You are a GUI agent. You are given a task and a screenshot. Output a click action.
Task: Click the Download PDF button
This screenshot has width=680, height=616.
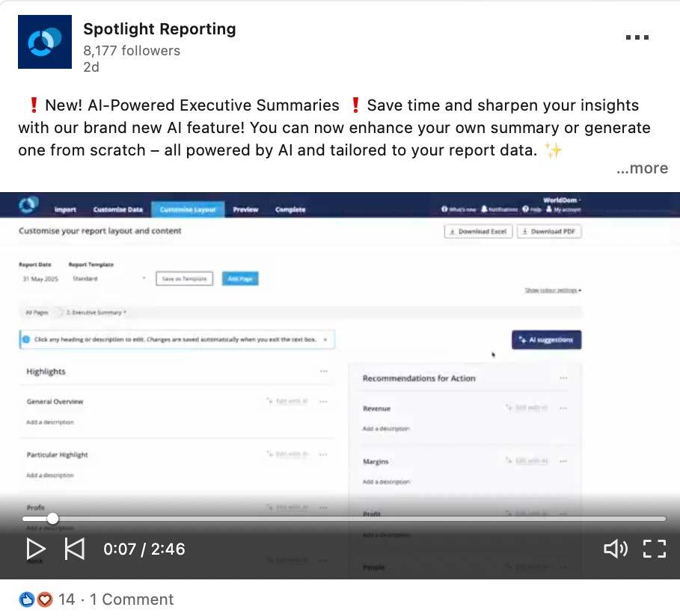point(549,232)
